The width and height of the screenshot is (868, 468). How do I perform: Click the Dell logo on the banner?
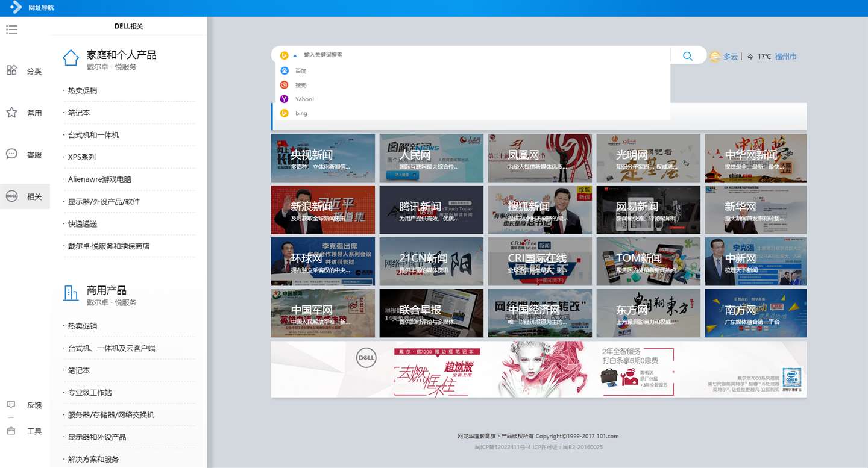tap(366, 358)
